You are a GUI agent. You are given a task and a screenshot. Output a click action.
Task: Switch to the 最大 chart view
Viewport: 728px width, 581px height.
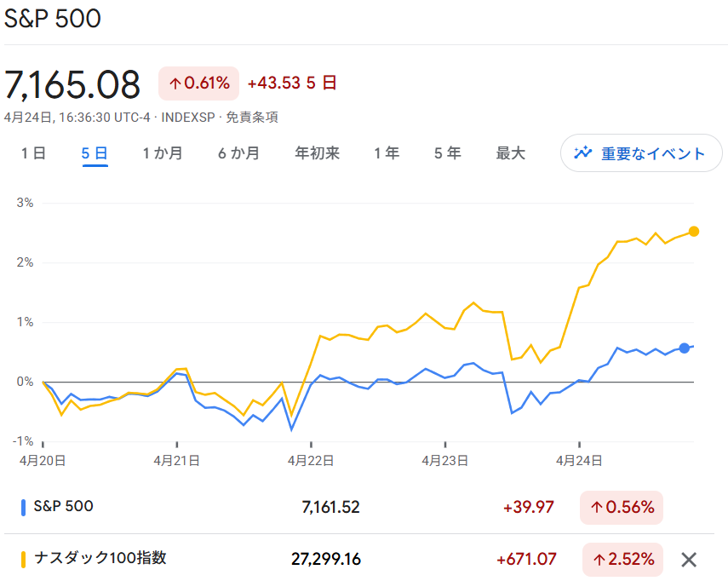point(509,153)
